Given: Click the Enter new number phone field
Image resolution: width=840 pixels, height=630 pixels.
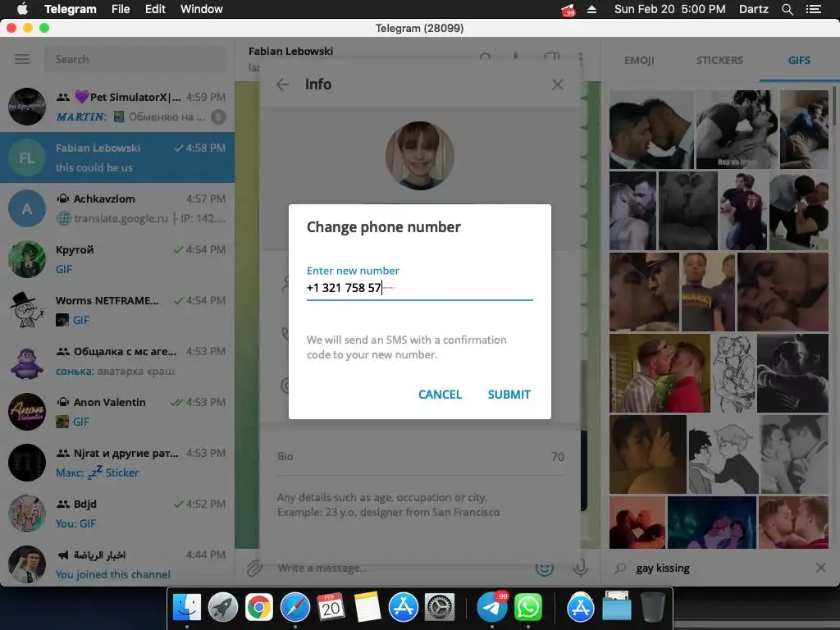Looking at the screenshot, I should 419,288.
